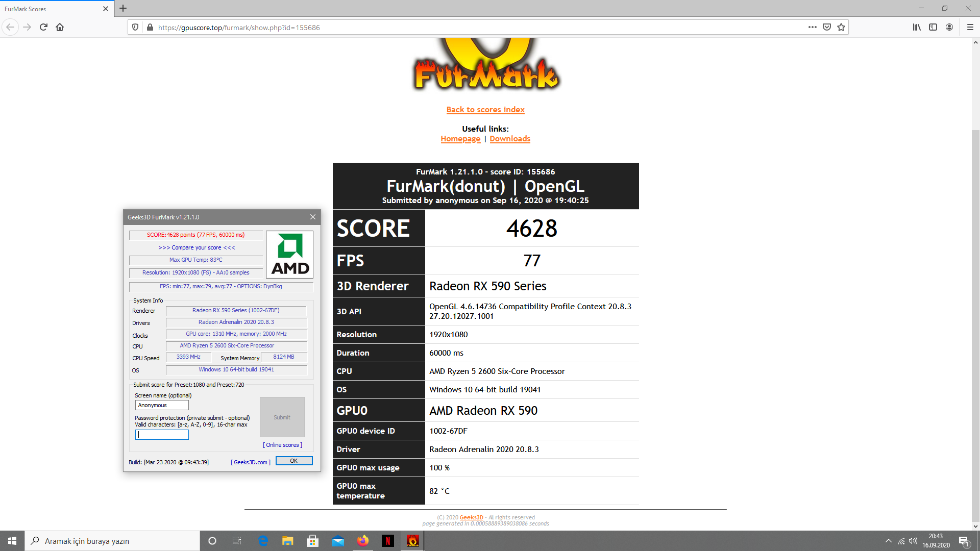Open Microsoft Store from taskbar

click(x=313, y=541)
